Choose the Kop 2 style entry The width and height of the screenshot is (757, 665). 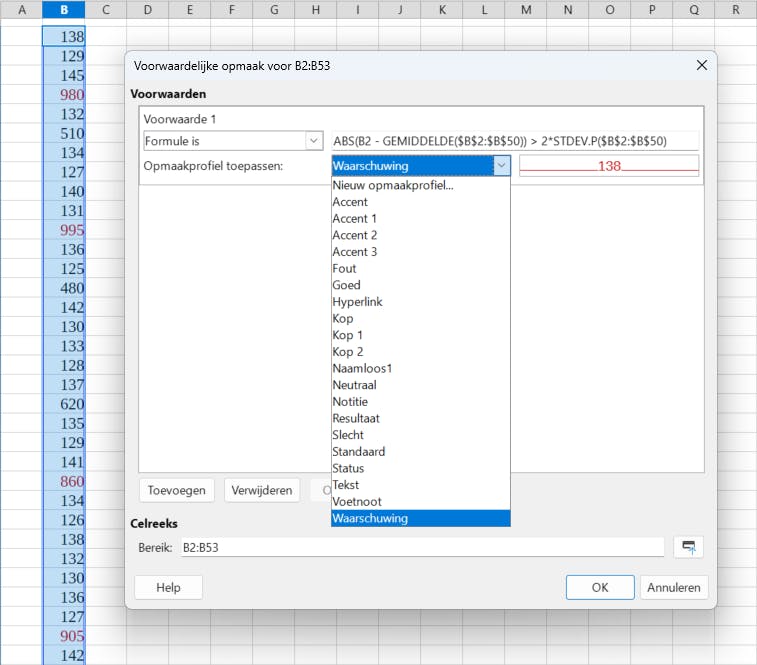pyautogui.click(x=421, y=352)
